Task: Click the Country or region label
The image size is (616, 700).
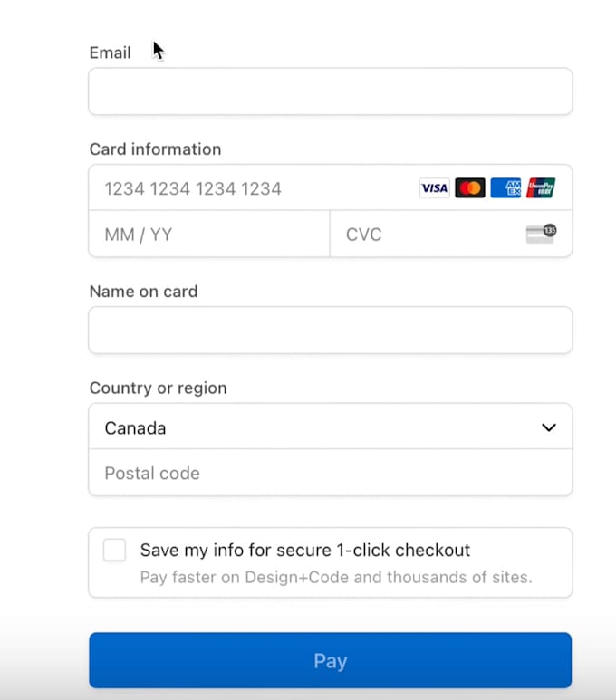Action: [x=158, y=388]
